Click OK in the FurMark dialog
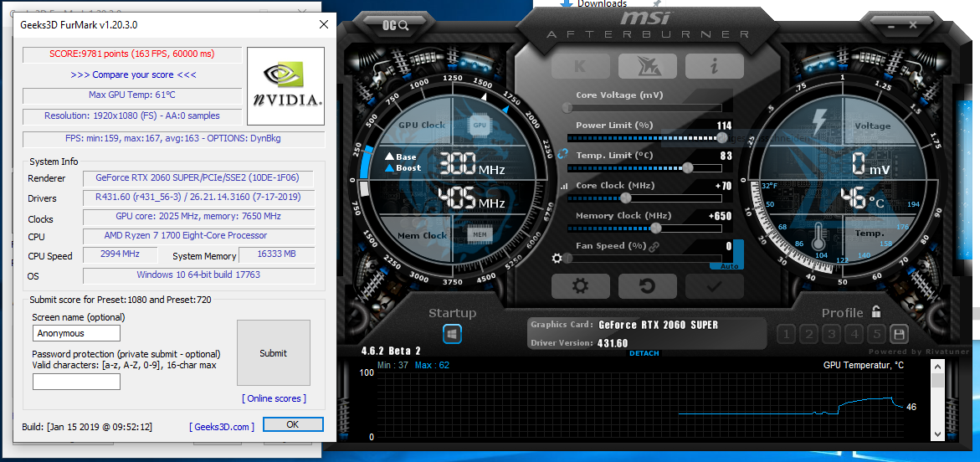The width and height of the screenshot is (980, 462). pyautogui.click(x=293, y=423)
